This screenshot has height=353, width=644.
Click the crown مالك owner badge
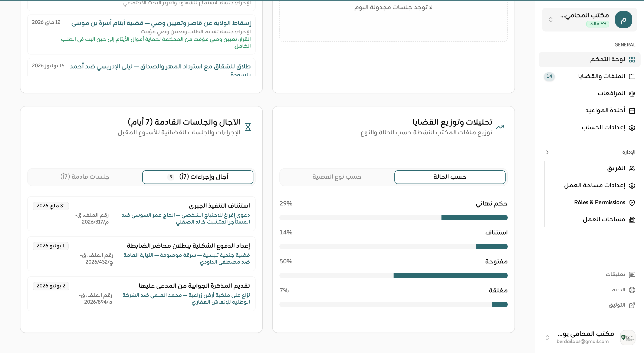click(x=598, y=24)
